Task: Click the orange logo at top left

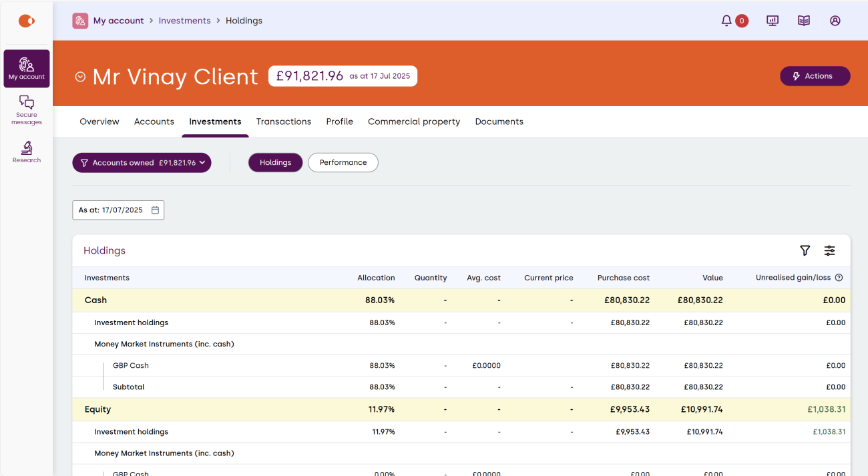Action: pos(26,21)
